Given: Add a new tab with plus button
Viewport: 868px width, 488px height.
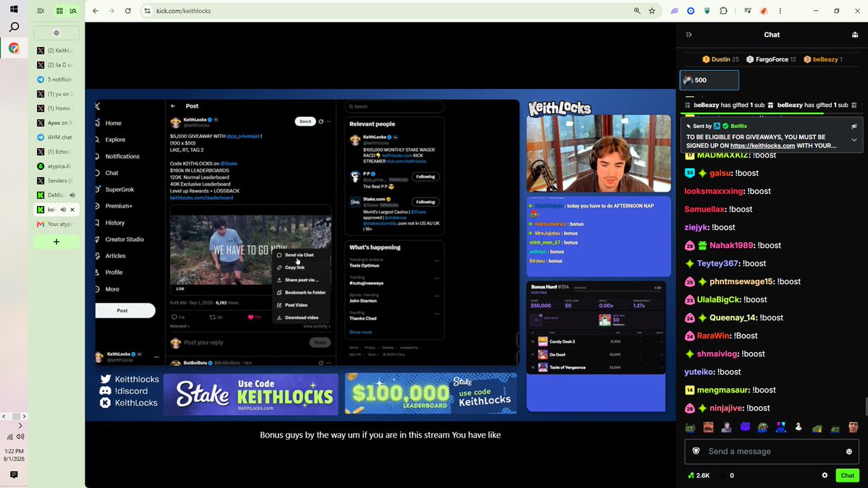Looking at the screenshot, I should pos(56,241).
